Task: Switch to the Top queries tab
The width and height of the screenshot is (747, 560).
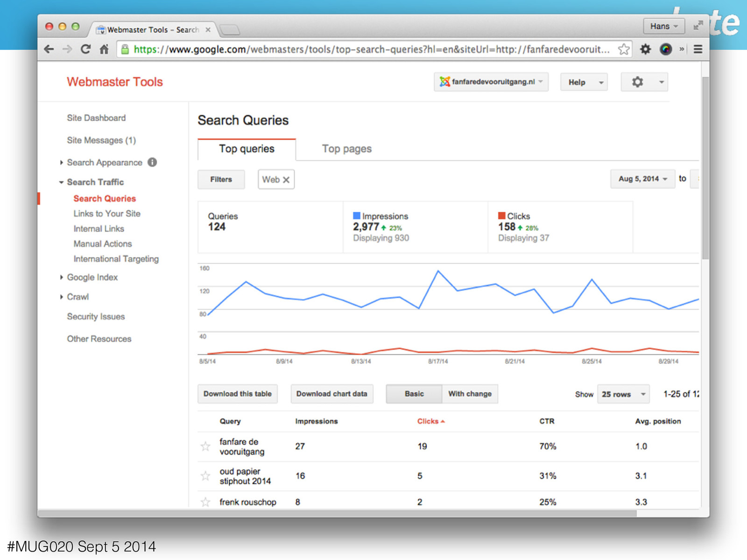Action: pos(247,149)
